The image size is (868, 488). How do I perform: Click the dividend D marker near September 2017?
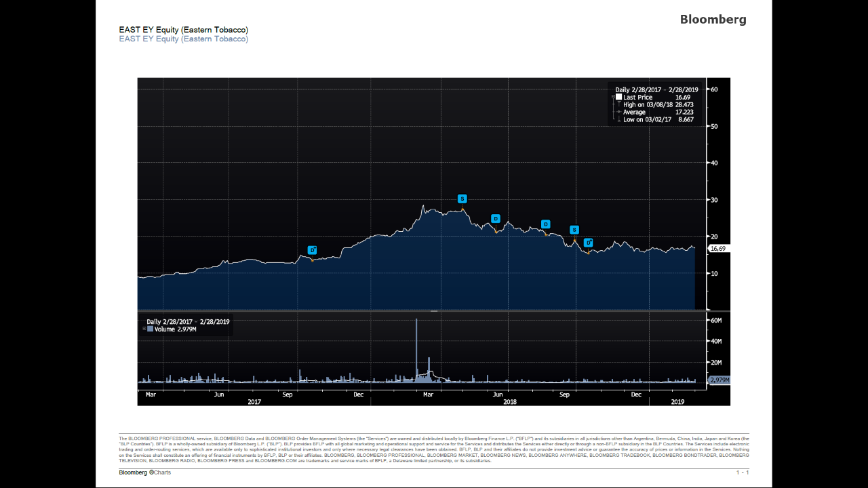312,250
